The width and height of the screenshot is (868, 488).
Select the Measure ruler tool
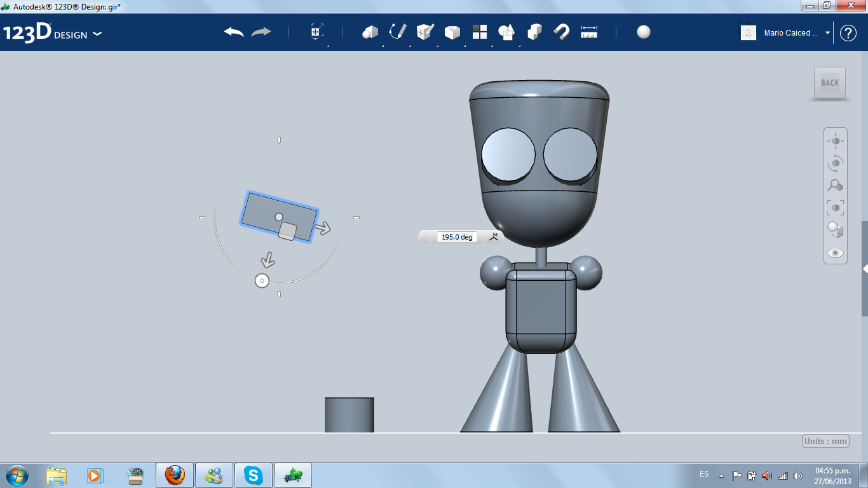[589, 32]
